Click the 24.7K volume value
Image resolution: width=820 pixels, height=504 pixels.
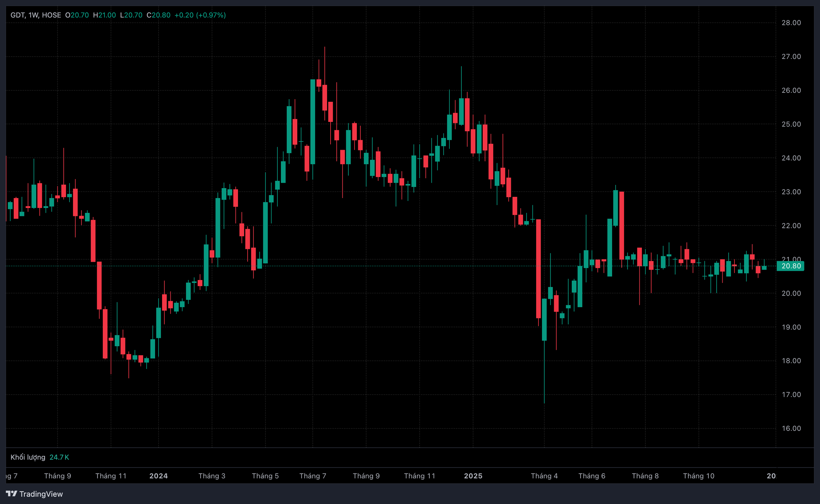(59, 457)
